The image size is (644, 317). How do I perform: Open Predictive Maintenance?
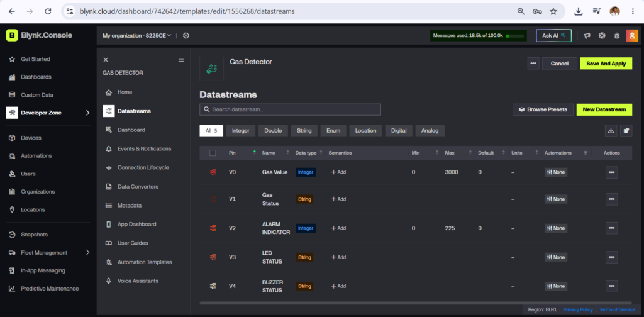coord(43,289)
